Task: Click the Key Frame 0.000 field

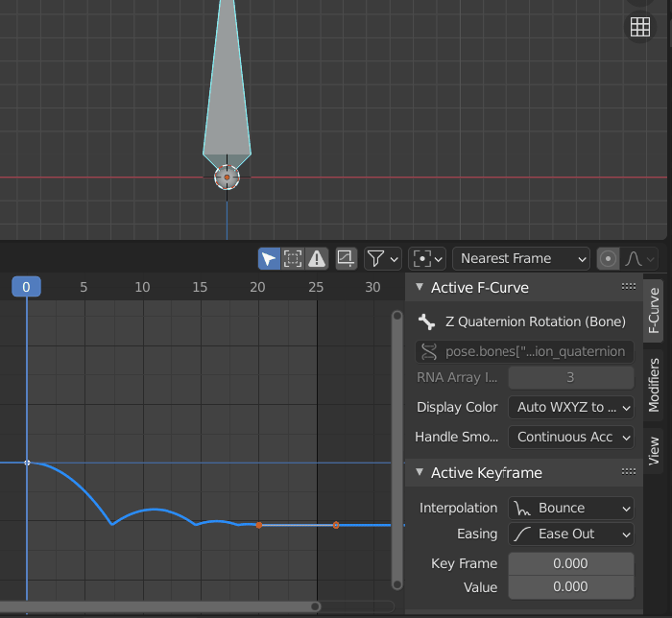Action: 570,563
